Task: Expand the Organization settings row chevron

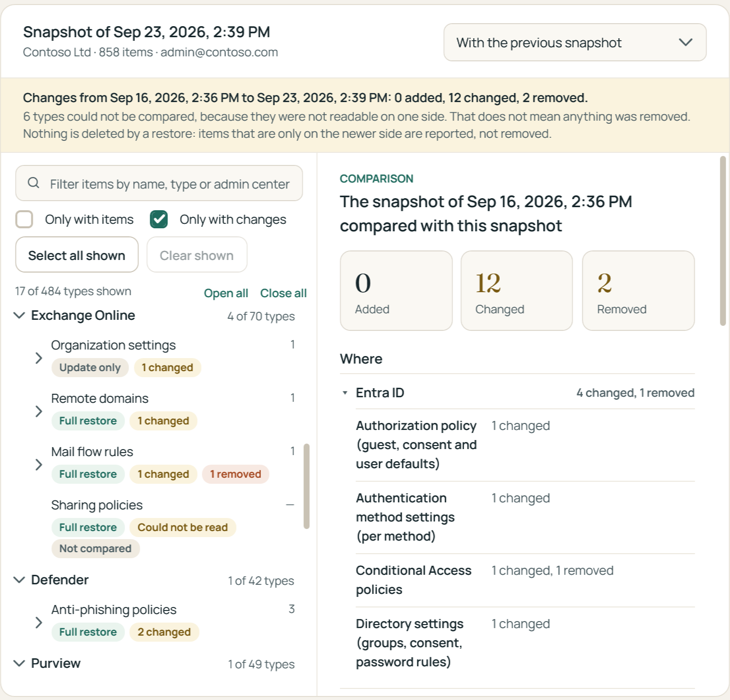Action: tap(39, 358)
